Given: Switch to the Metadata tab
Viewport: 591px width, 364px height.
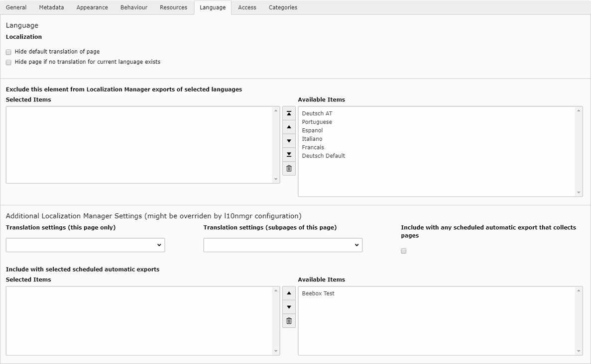Looking at the screenshot, I should tap(51, 7).
